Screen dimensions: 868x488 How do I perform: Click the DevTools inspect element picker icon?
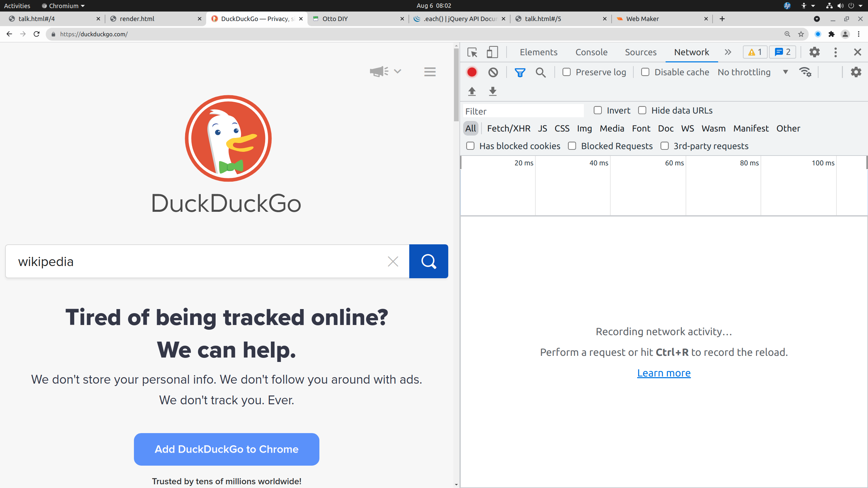472,52
